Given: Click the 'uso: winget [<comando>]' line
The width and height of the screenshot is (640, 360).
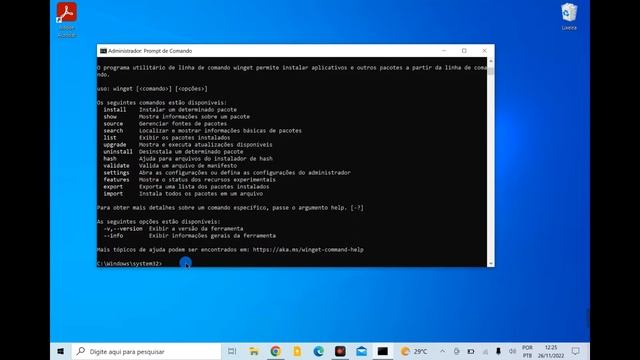Looking at the screenshot, I should coord(152,89).
